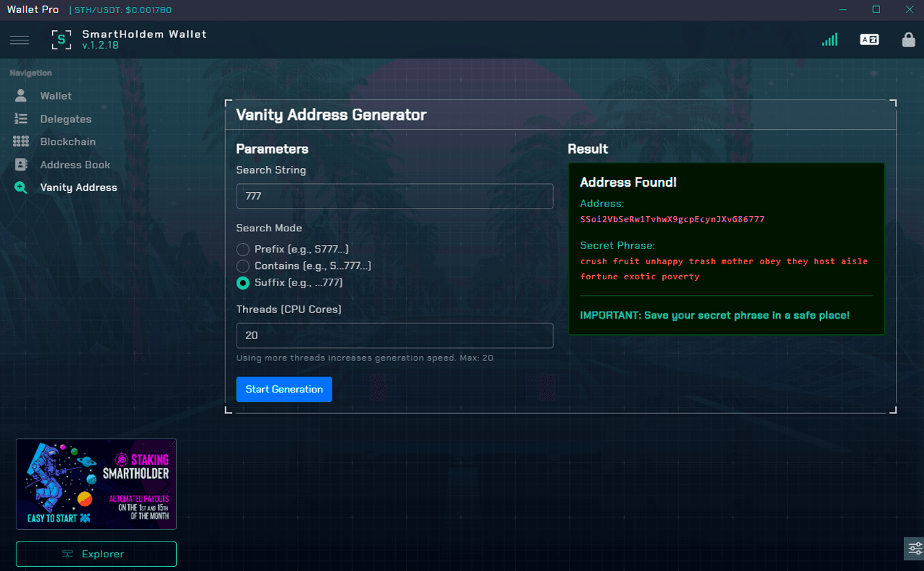Click the Vanity Address magnifier icon
The image size is (924, 571).
pos(21,187)
